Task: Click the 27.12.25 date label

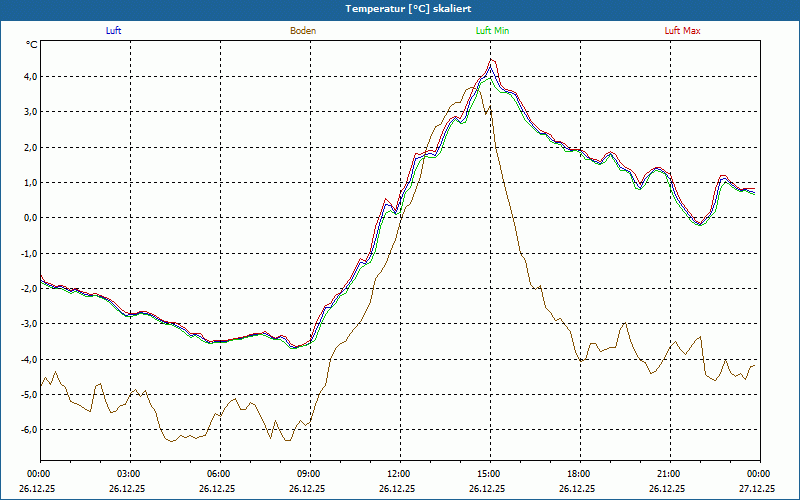Action: point(759,489)
